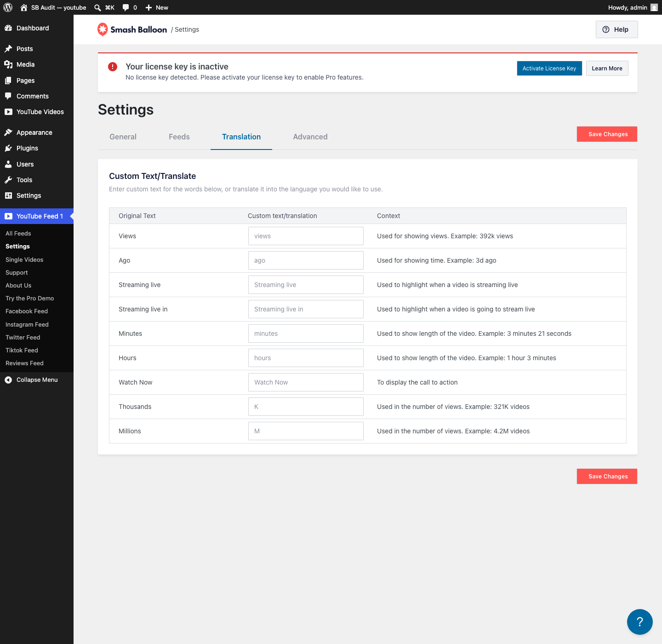Click the admin avatar icon
Viewport: 662px width, 644px height.
click(654, 7)
